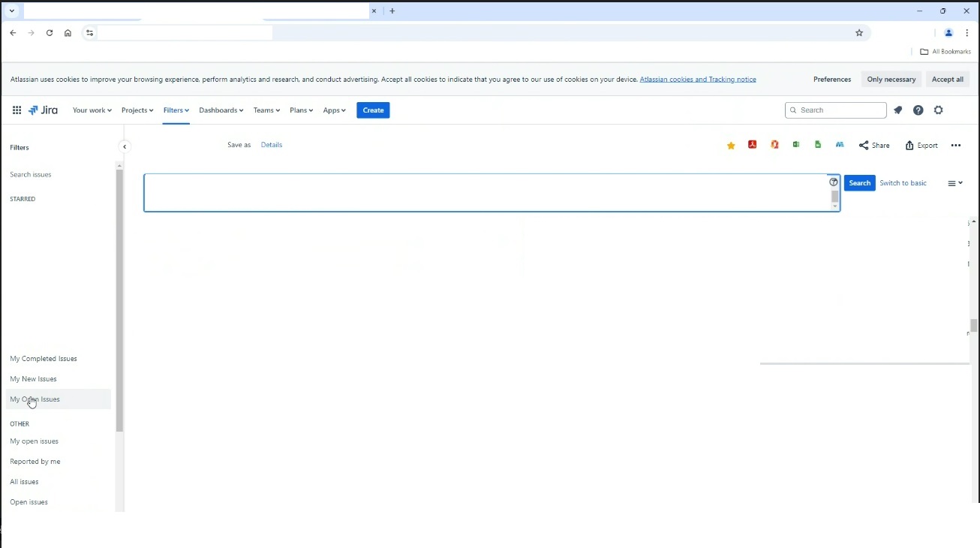Open Jira settings gear
The image size is (980, 548).
pos(938,110)
